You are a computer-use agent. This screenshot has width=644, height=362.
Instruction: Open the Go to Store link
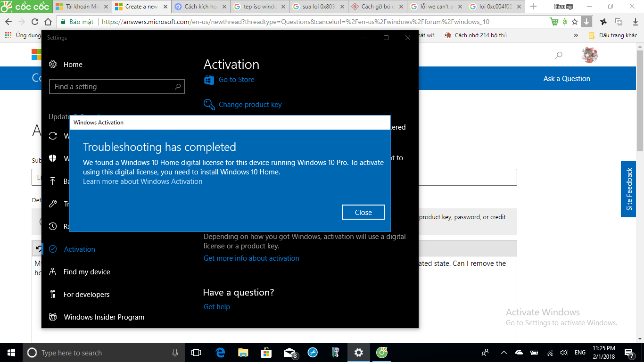(x=236, y=80)
